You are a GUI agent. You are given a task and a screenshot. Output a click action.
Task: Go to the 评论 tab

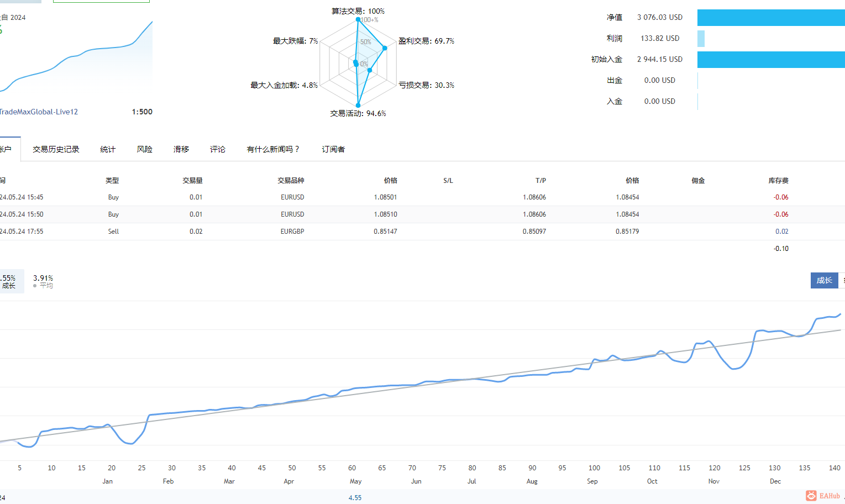click(218, 149)
